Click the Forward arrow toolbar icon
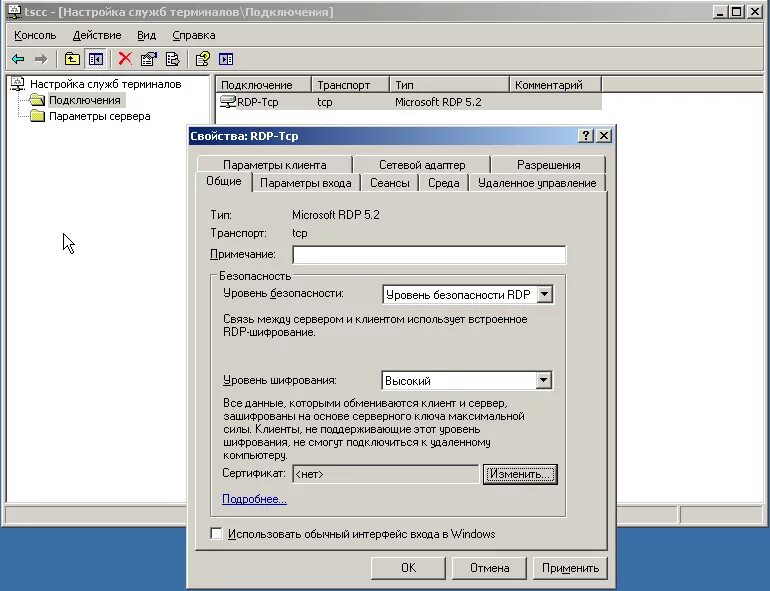The width and height of the screenshot is (770, 591). coord(41,59)
